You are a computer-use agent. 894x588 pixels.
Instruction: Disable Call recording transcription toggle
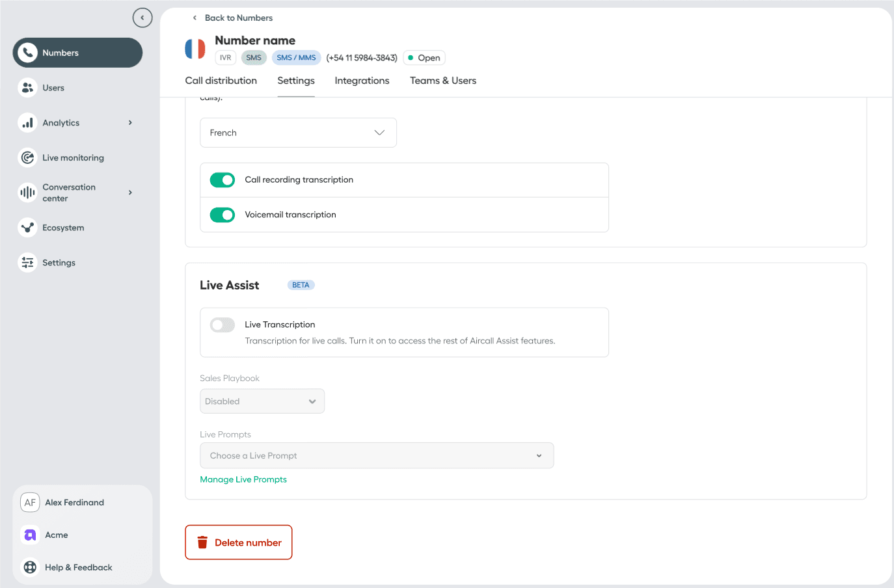pyautogui.click(x=223, y=180)
